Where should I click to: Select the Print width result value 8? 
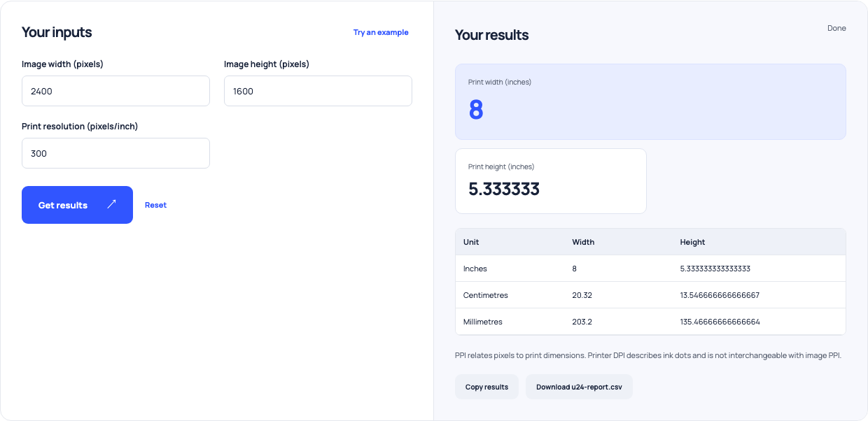click(476, 110)
